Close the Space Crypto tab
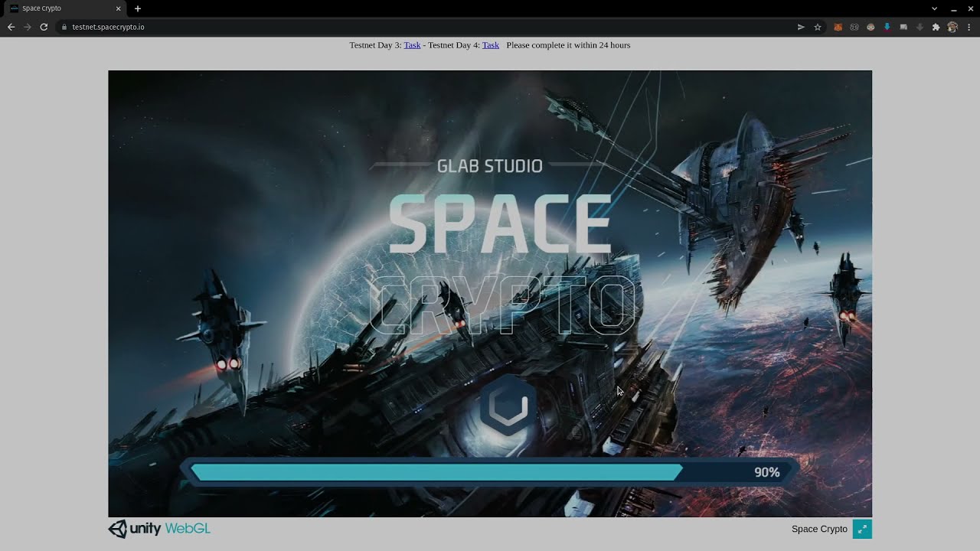 118,8
